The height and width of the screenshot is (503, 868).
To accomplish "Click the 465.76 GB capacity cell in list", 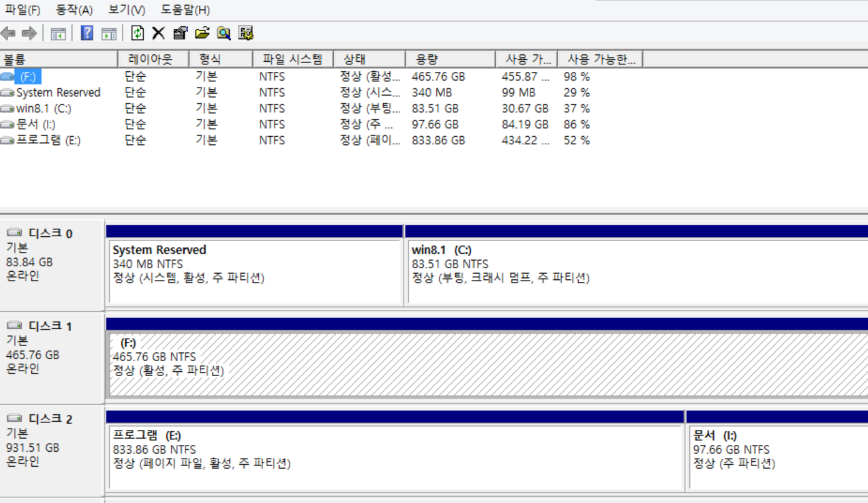I will pyautogui.click(x=438, y=77).
